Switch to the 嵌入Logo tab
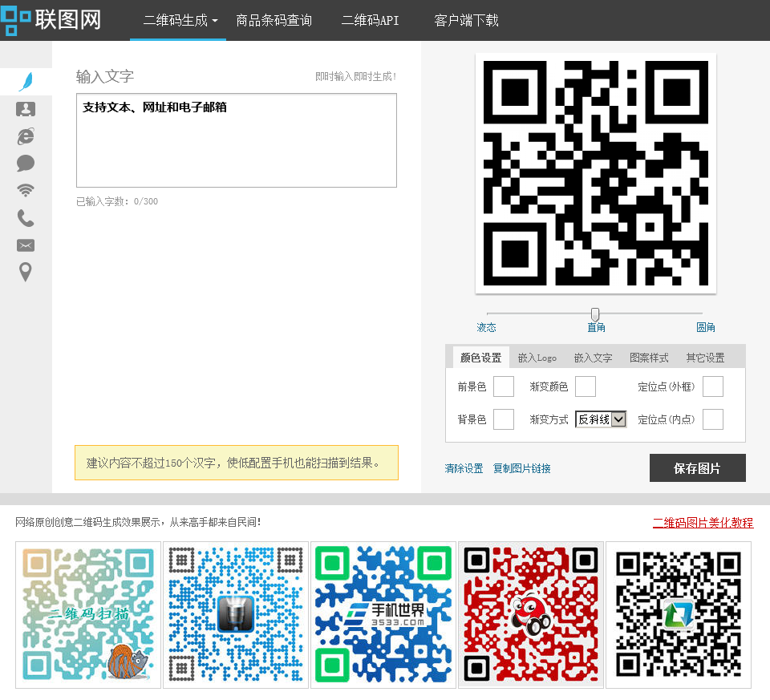Screen dimensions: 770x700 (537, 358)
